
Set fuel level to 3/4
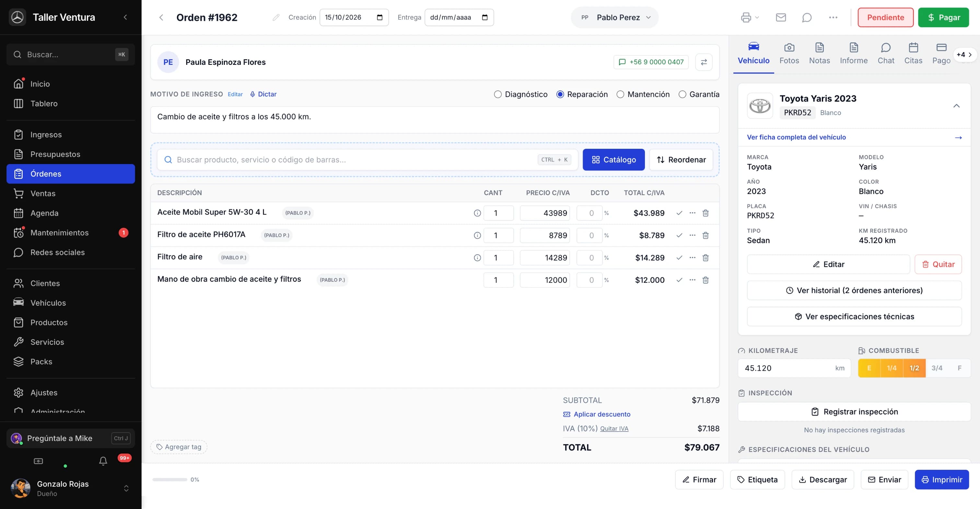(x=937, y=368)
